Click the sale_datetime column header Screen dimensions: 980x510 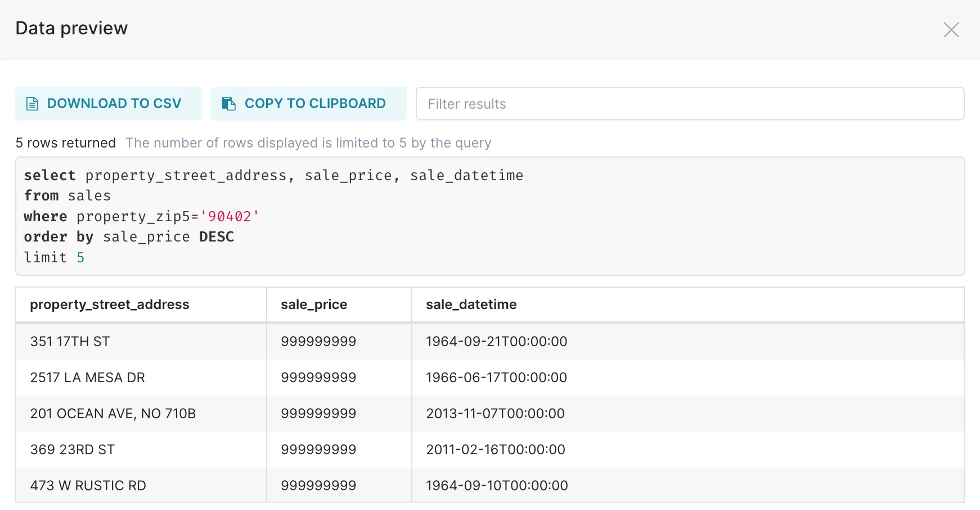coord(471,305)
